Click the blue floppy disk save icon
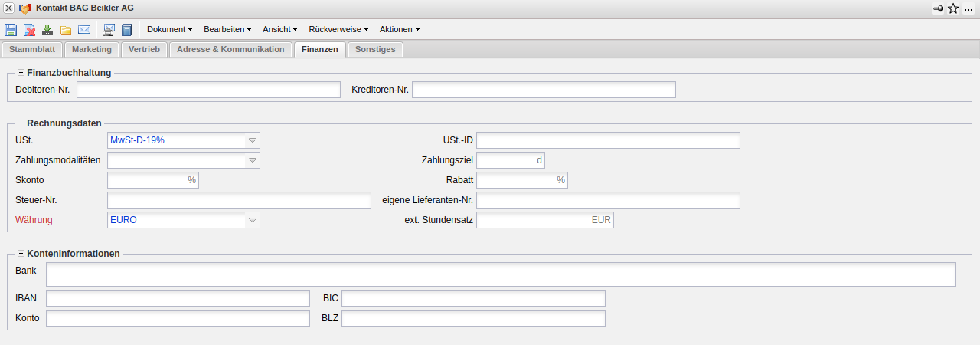Viewport: 980px width, 345px height. [x=11, y=30]
